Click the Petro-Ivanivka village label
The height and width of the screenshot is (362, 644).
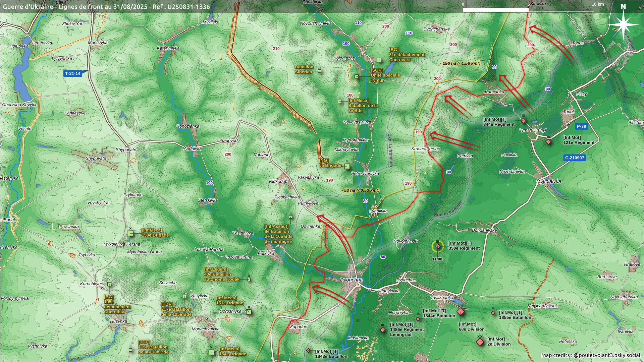coord(365,174)
